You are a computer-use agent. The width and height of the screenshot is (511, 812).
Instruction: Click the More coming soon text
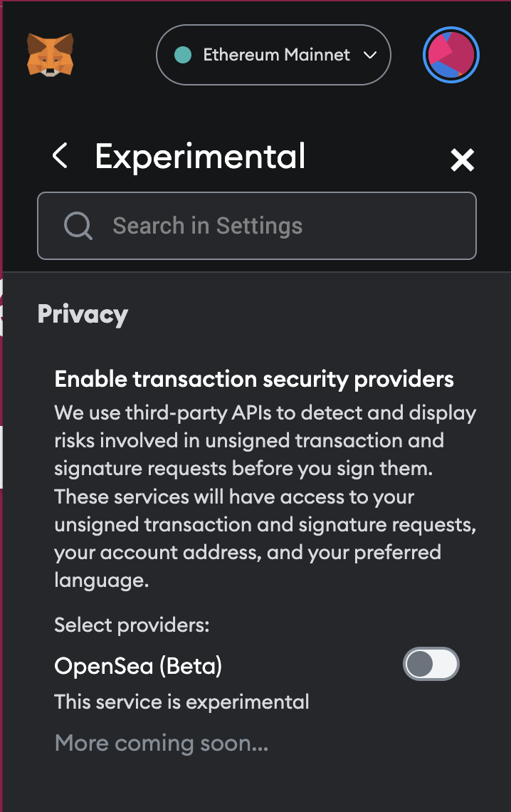(x=161, y=743)
